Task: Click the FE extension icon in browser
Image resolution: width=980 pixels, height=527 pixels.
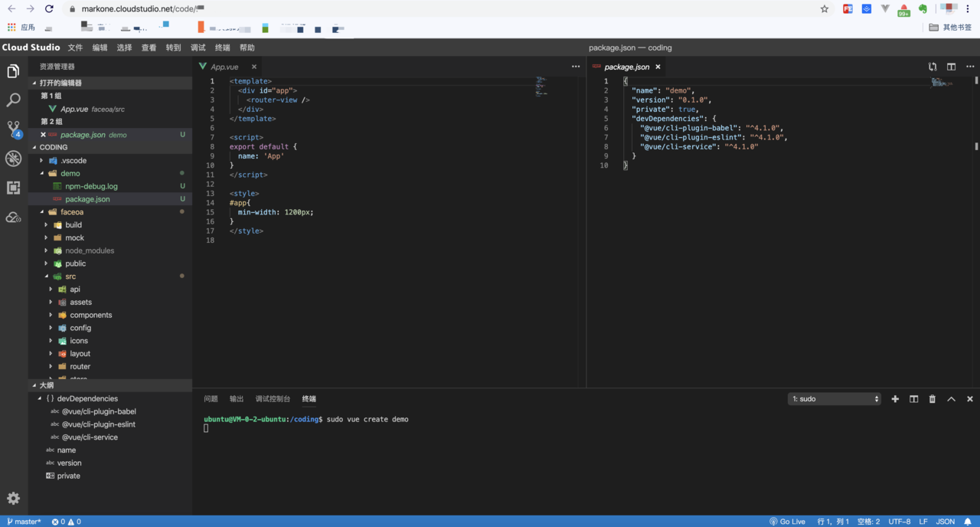Action: pos(848,9)
